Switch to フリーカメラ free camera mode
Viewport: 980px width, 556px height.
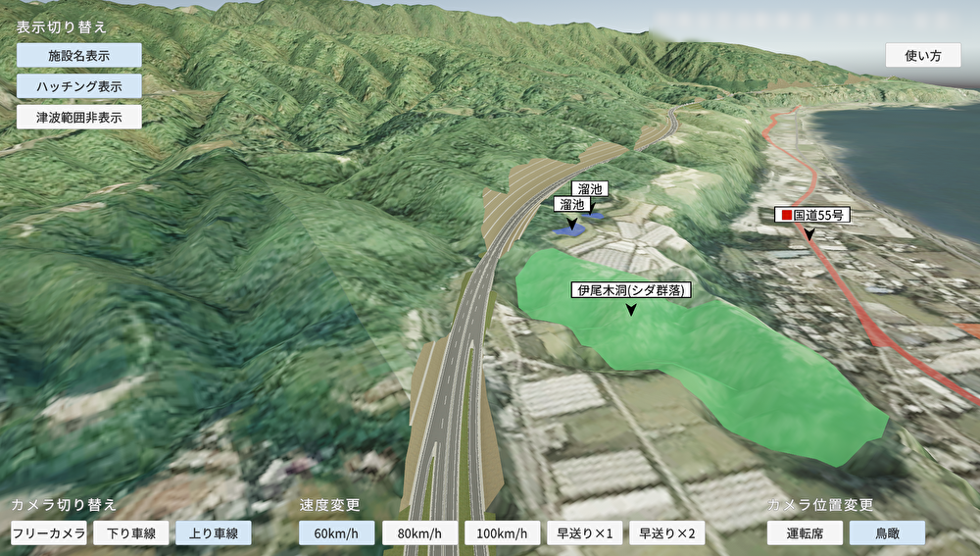49,532
